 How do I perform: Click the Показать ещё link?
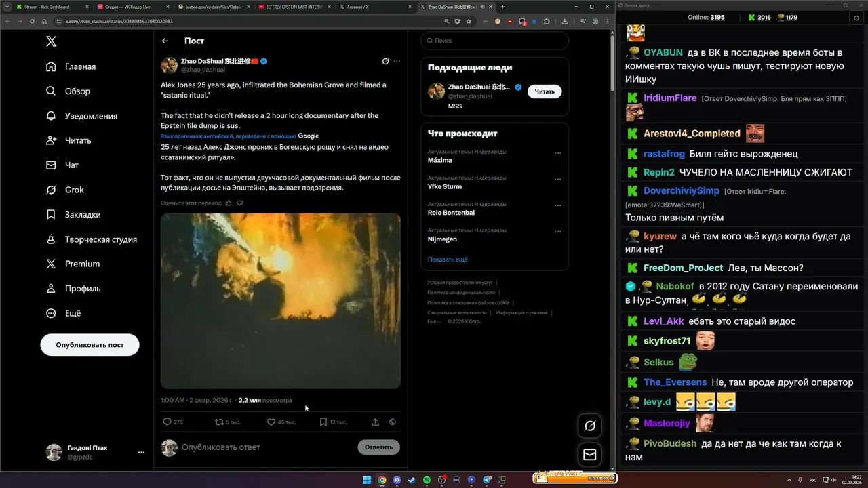[x=448, y=260]
